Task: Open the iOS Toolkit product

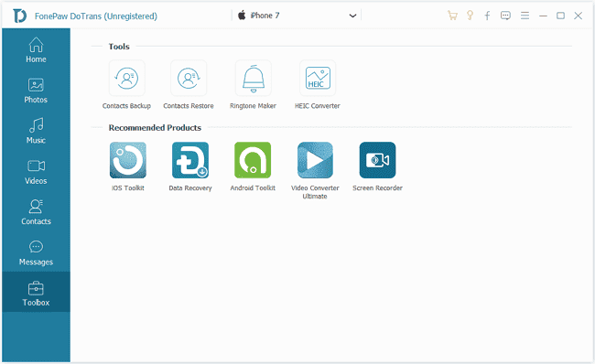Action: [128, 160]
